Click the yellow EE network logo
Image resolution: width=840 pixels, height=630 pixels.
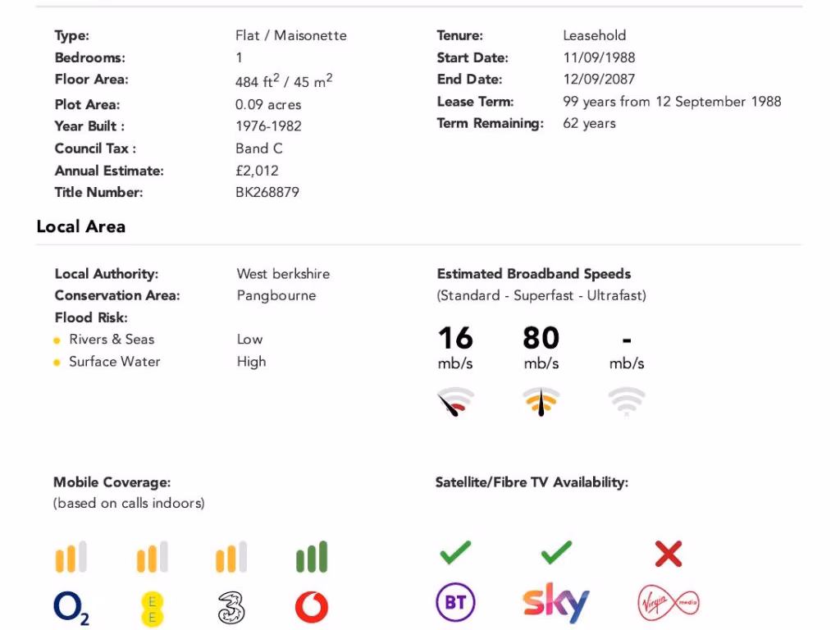tap(152, 609)
